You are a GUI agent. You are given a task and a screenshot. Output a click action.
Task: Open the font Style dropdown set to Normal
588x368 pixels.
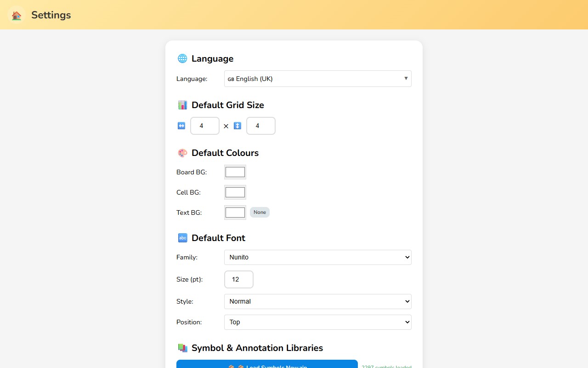coord(317,301)
